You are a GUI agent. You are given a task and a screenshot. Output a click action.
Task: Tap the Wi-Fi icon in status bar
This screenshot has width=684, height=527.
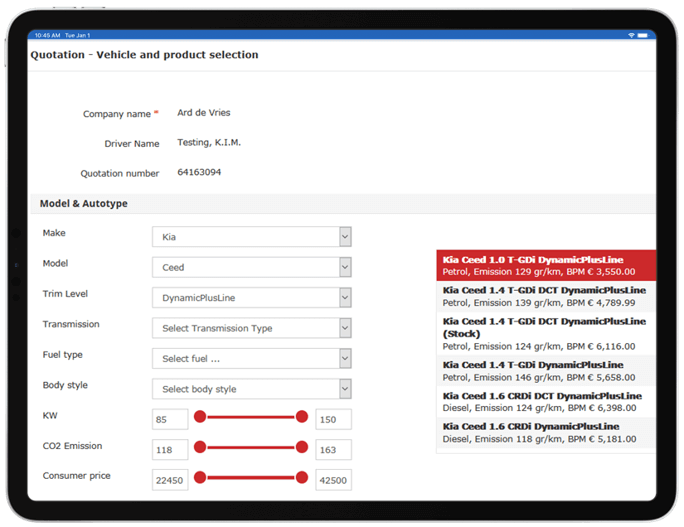(631, 35)
